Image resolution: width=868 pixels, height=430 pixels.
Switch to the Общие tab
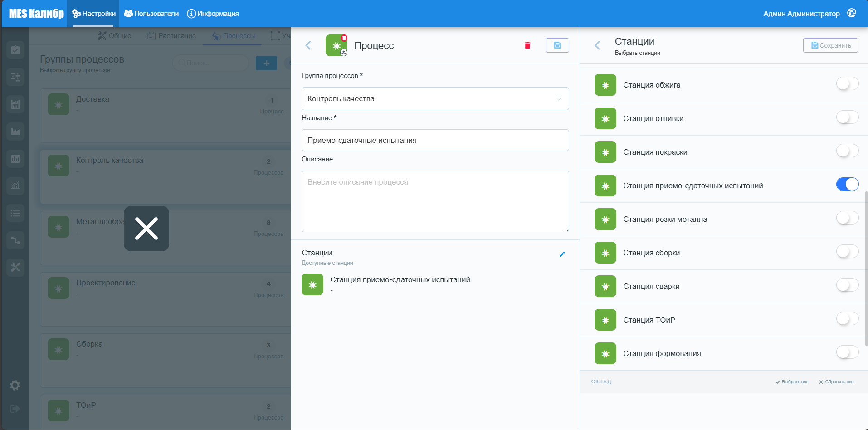tap(114, 36)
